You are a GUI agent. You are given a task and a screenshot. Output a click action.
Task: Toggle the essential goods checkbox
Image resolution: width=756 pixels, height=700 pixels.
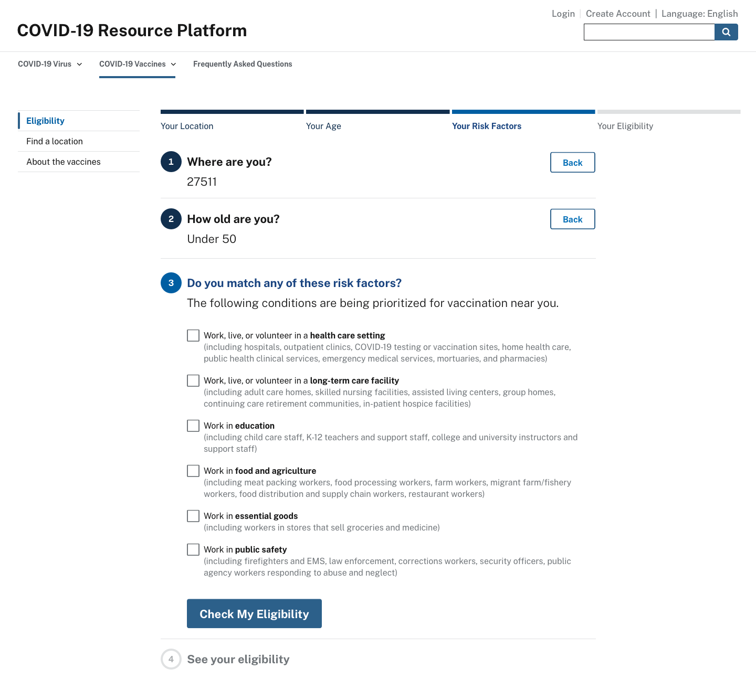193,516
